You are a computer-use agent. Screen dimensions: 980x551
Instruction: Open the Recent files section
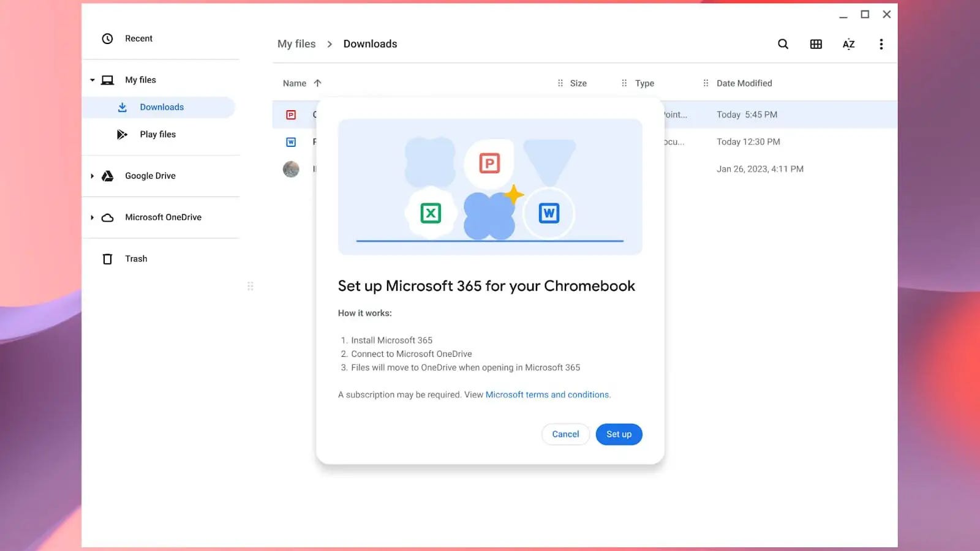pyautogui.click(x=138, y=39)
